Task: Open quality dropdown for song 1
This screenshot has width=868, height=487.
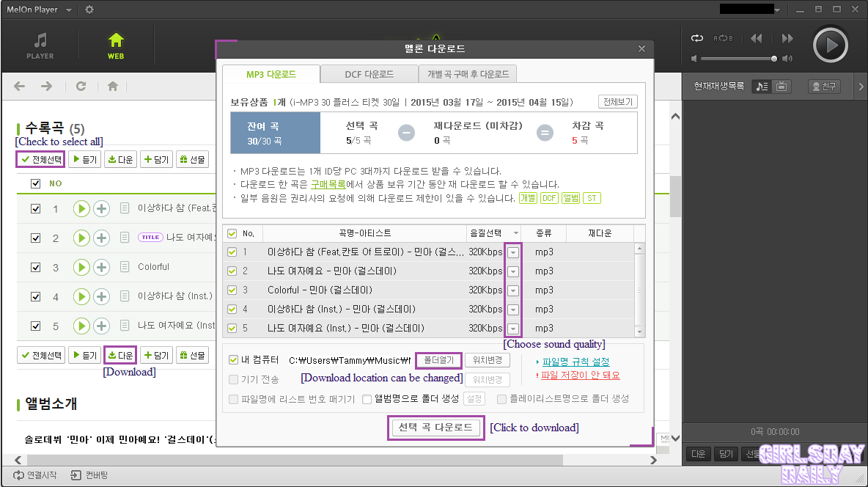Action: click(x=513, y=252)
